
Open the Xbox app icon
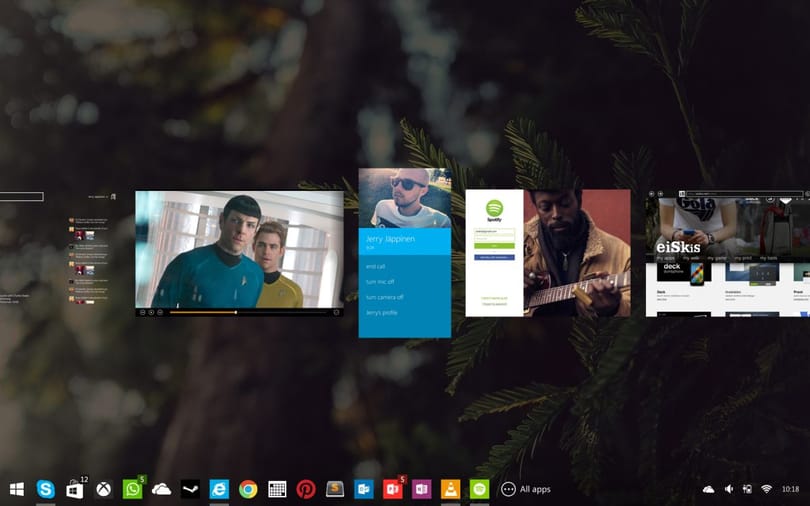[103, 489]
